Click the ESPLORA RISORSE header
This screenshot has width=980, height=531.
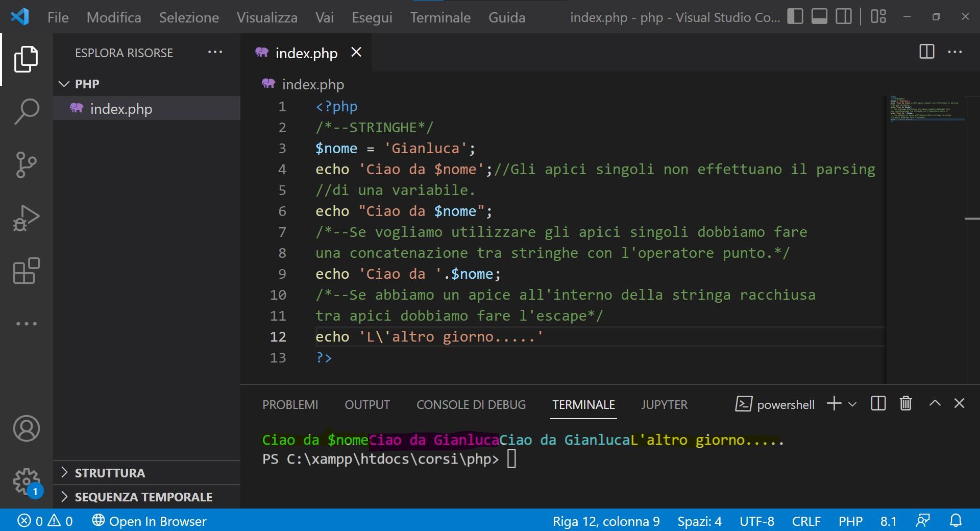[x=124, y=53]
